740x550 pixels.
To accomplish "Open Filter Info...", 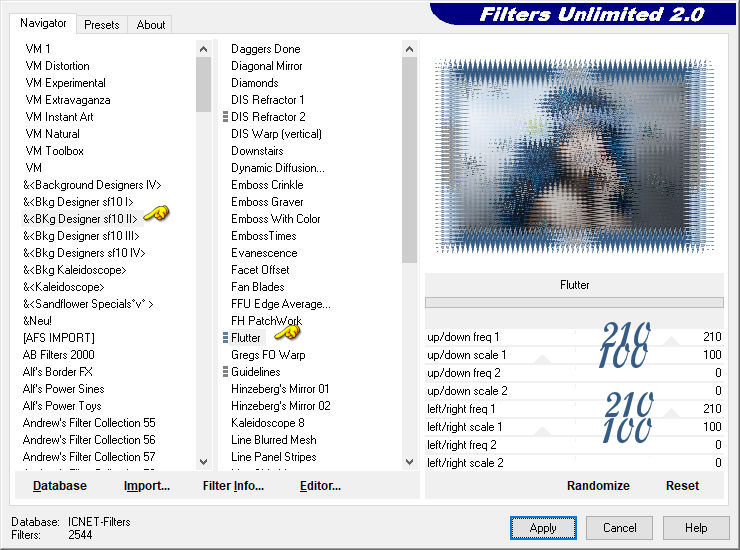I will [x=233, y=486].
